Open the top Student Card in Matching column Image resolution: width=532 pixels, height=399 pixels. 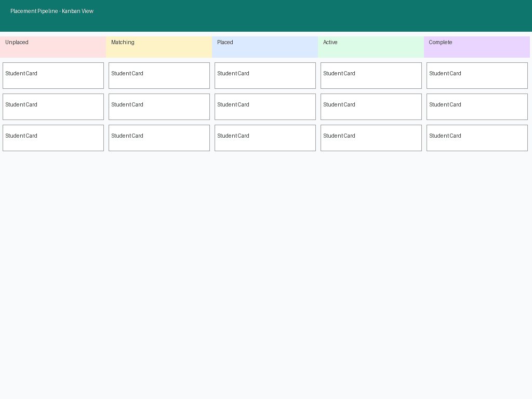159,75
